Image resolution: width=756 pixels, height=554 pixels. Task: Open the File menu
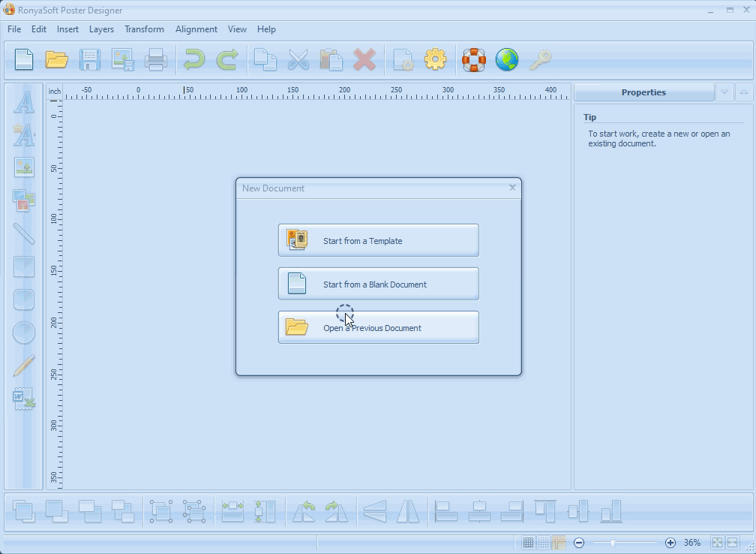click(14, 29)
